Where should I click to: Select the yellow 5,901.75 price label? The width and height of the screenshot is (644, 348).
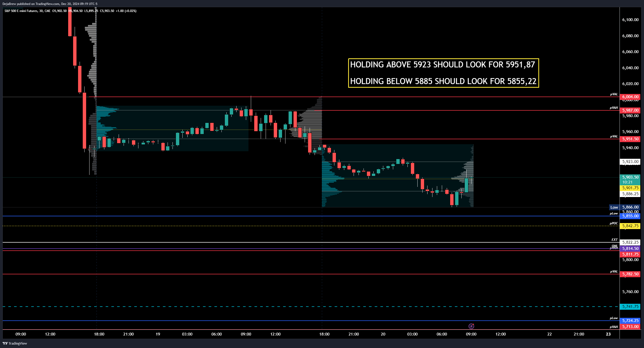pos(630,188)
